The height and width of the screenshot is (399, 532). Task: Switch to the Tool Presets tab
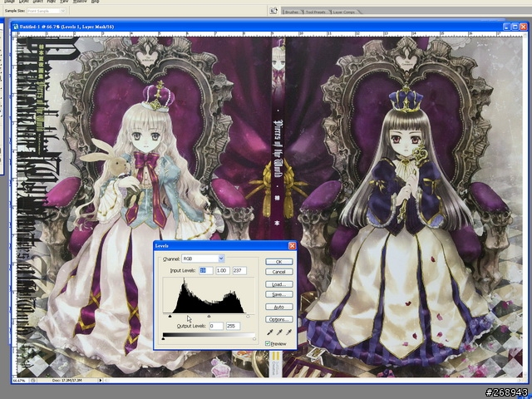(315, 12)
